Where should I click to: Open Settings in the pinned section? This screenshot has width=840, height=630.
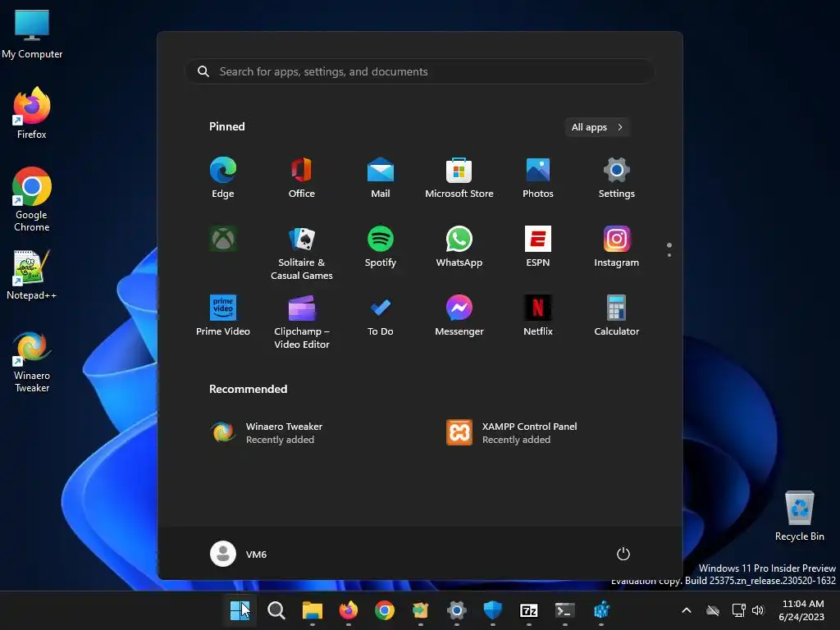coord(617,178)
